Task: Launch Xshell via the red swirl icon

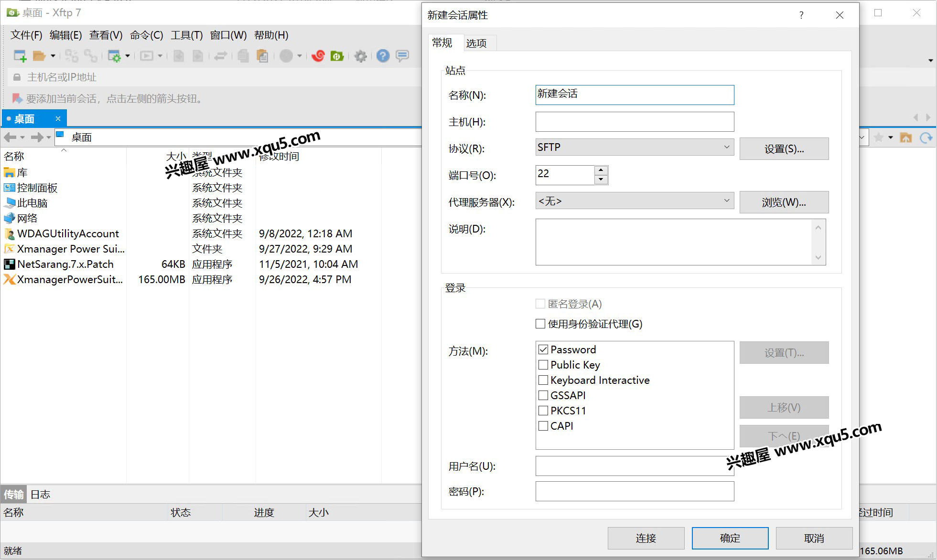Action: (x=318, y=56)
